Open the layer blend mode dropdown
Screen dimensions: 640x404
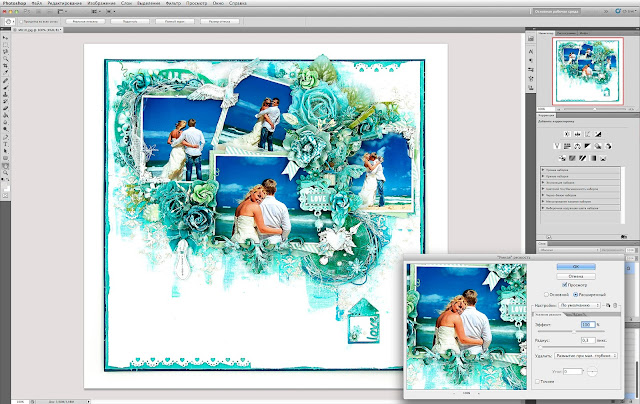(569, 250)
